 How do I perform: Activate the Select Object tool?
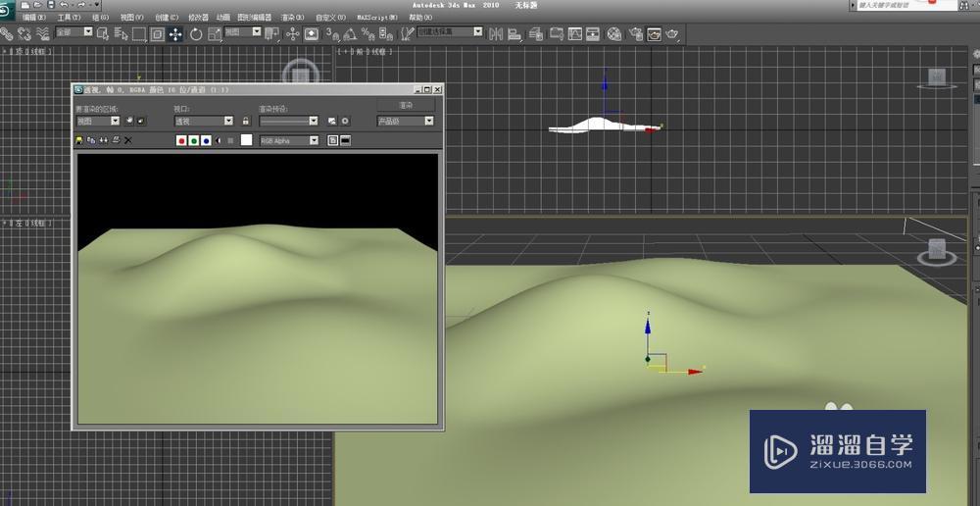click(103, 33)
